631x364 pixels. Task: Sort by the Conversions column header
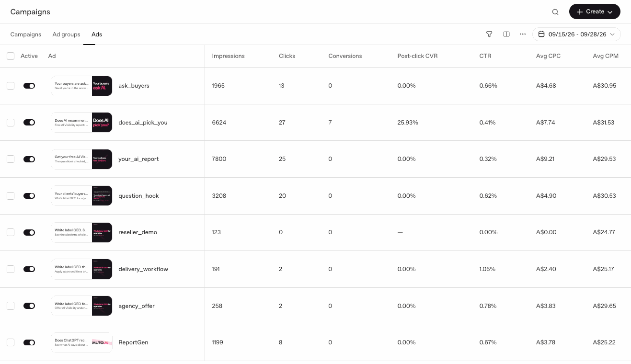point(345,56)
